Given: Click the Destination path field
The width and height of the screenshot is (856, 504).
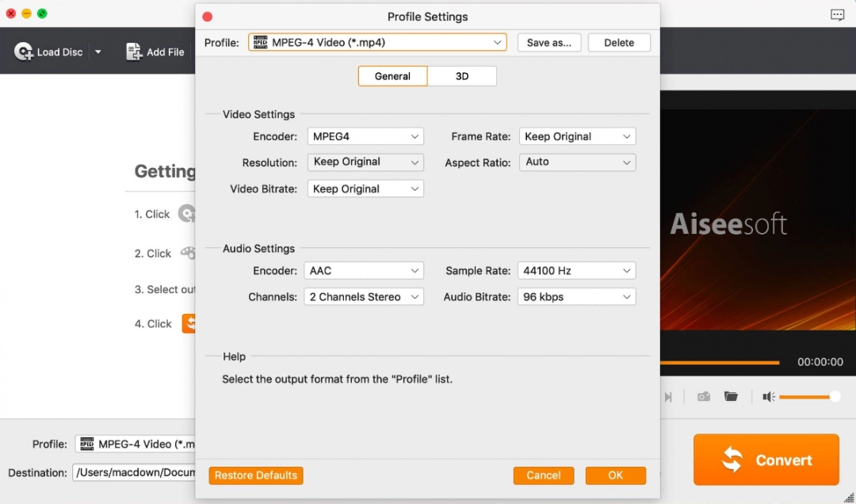Looking at the screenshot, I should (135, 472).
